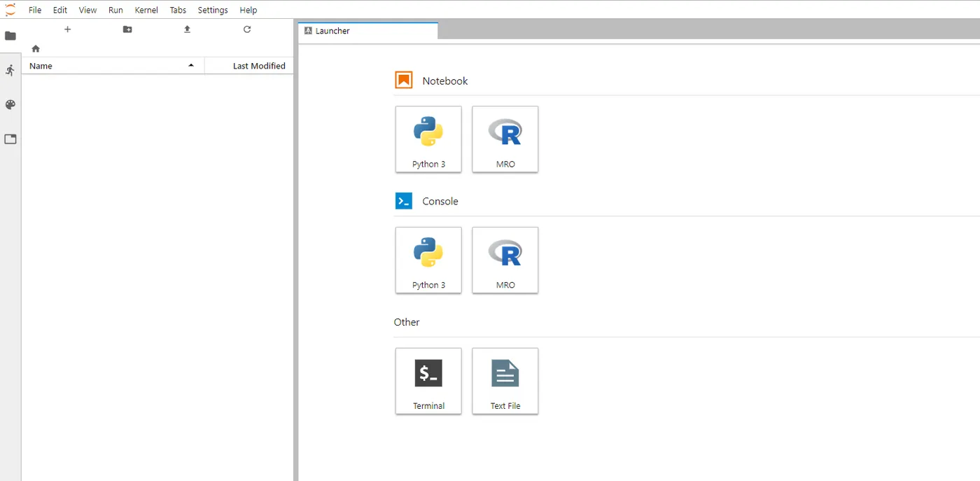Click the Notebook section bookmark icon
980x481 pixels.
click(404, 81)
